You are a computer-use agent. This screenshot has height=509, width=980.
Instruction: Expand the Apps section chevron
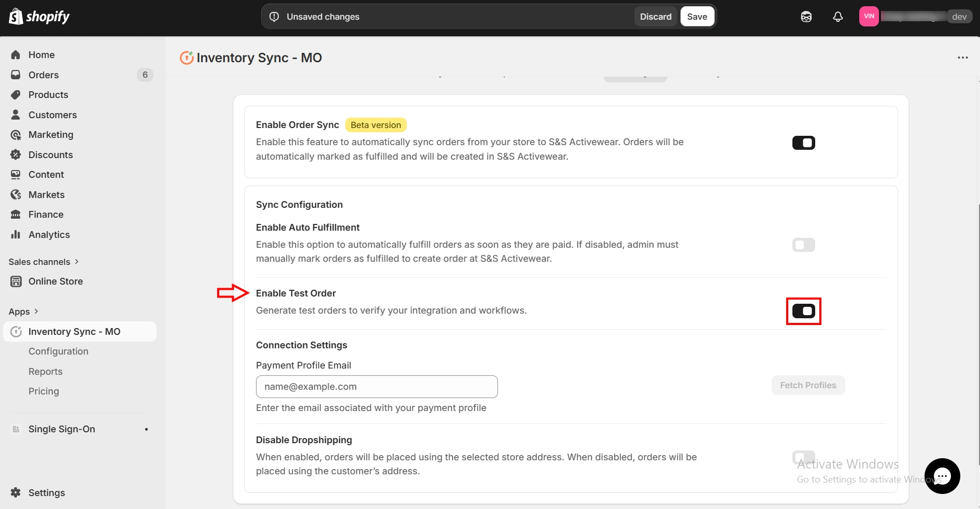click(35, 312)
